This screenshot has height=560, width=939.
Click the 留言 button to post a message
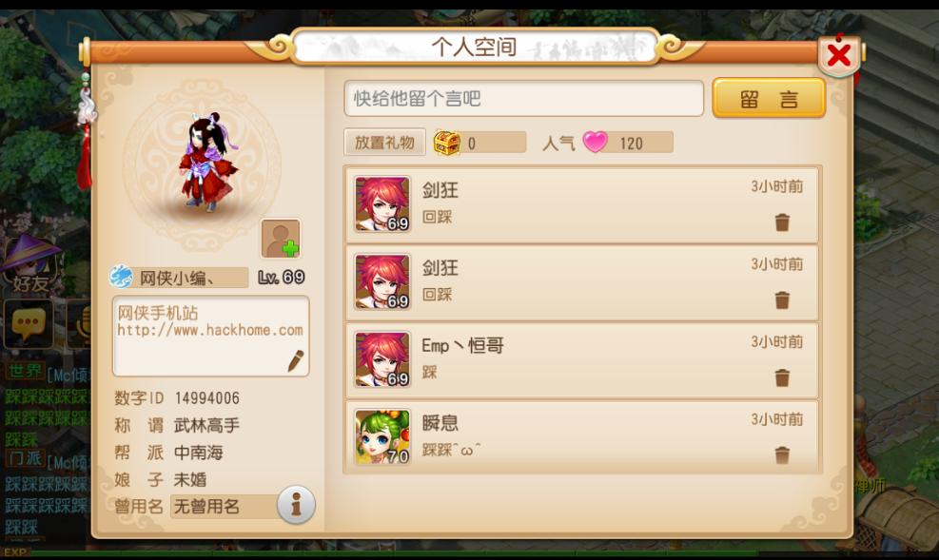point(769,98)
